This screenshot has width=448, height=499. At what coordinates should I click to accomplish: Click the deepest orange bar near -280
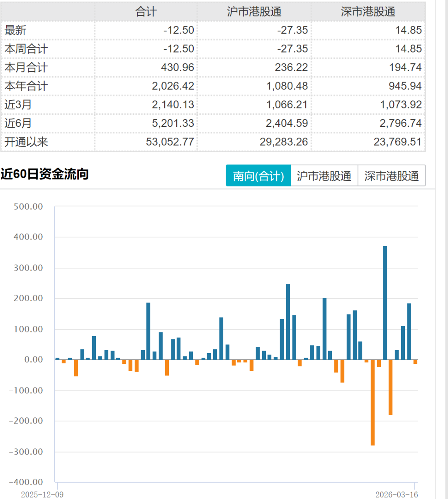[x=373, y=402]
